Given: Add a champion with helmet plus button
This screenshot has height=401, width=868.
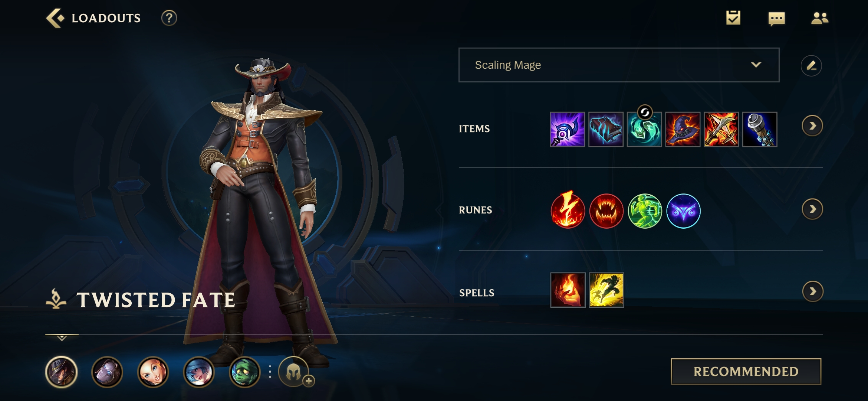Looking at the screenshot, I should click(295, 372).
